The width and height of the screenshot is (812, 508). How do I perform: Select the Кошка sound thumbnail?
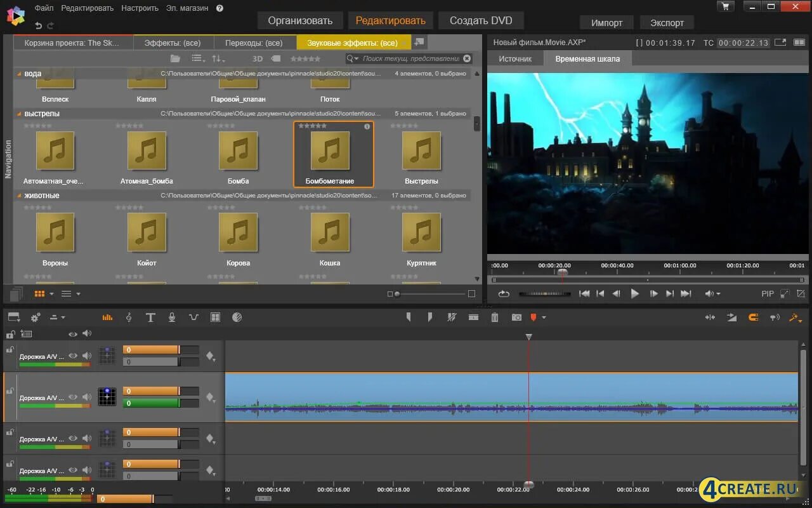pos(330,232)
